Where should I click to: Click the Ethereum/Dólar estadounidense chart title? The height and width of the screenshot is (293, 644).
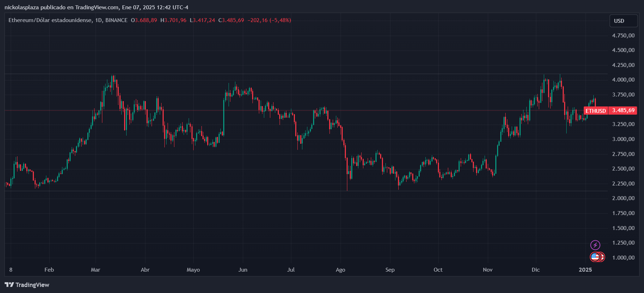(50, 20)
